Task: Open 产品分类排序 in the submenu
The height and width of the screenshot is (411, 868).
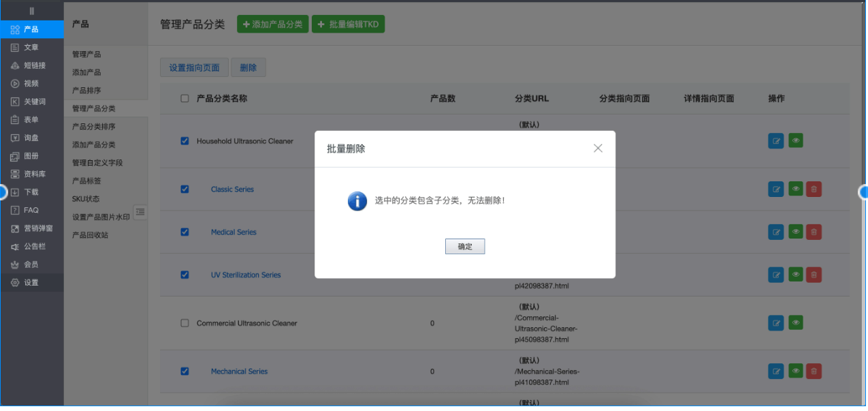Action: tap(94, 127)
